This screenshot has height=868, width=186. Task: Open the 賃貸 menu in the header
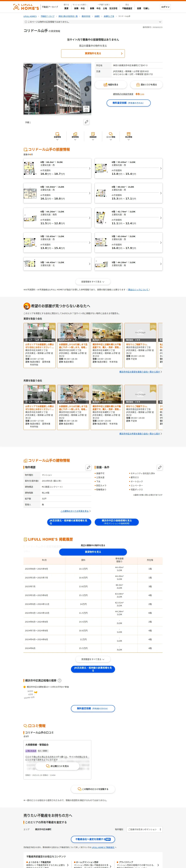(66, 8)
